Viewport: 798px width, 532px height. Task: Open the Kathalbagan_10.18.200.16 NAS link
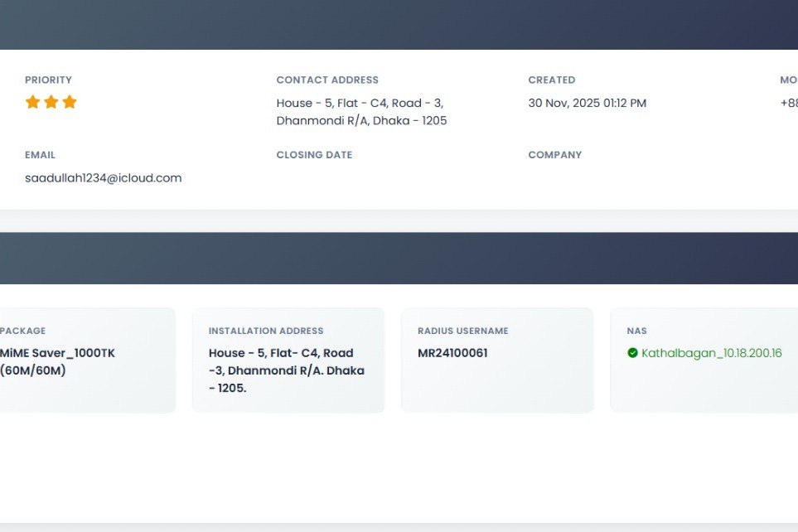point(711,353)
